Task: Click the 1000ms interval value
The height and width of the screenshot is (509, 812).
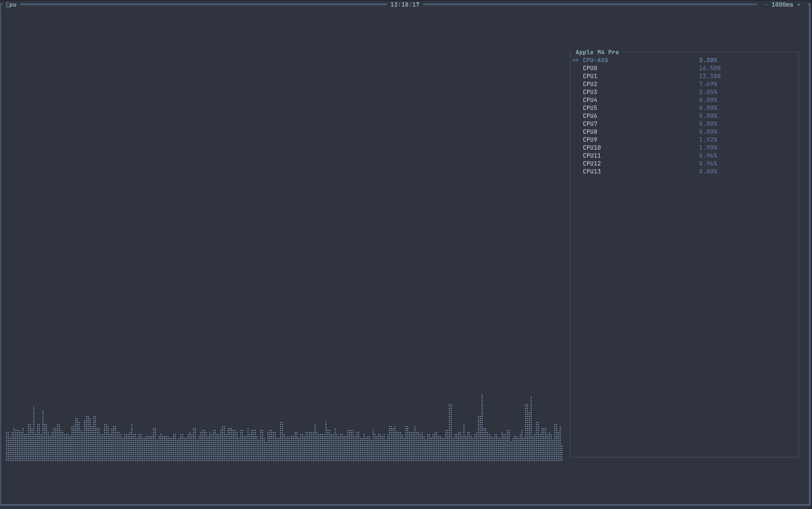Action: coord(783,5)
